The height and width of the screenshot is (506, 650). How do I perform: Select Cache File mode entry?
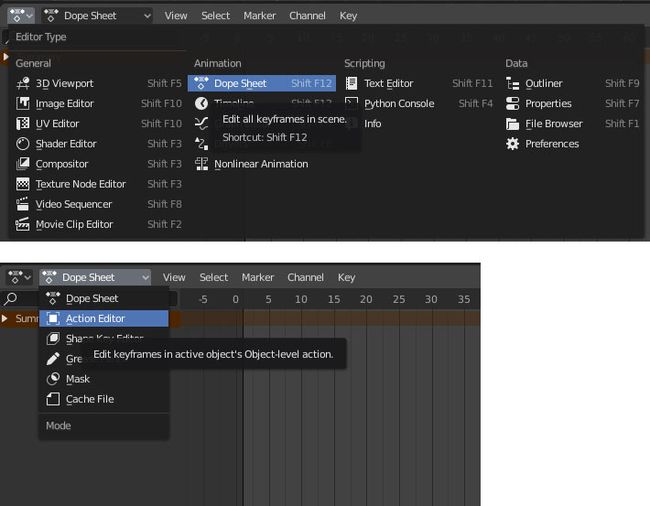point(104,399)
